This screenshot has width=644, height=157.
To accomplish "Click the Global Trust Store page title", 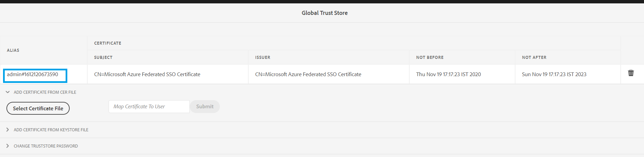I will pyautogui.click(x=324, y=13).
